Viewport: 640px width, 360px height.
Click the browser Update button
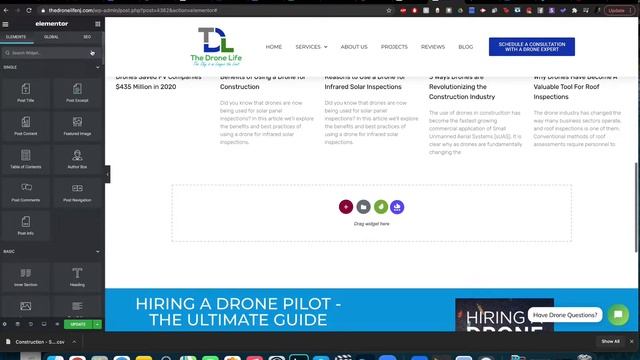click(x=619, y=11)
